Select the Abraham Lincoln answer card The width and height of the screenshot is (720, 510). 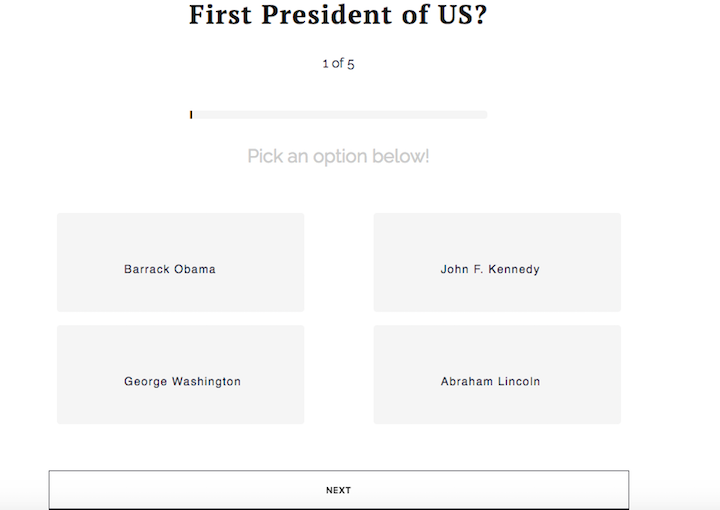point(497,375)
